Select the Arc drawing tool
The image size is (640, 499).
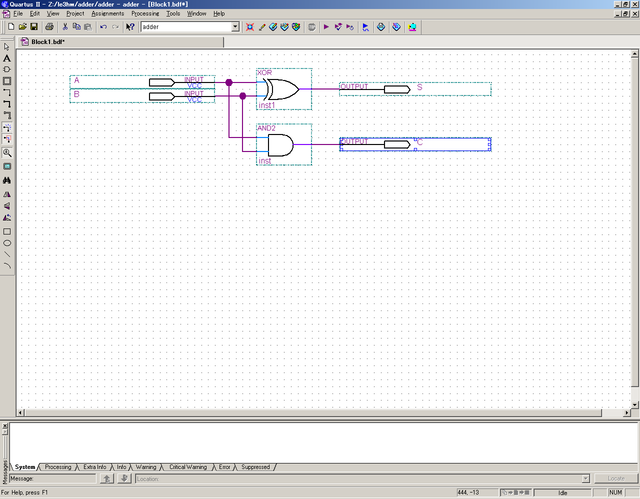7,266
